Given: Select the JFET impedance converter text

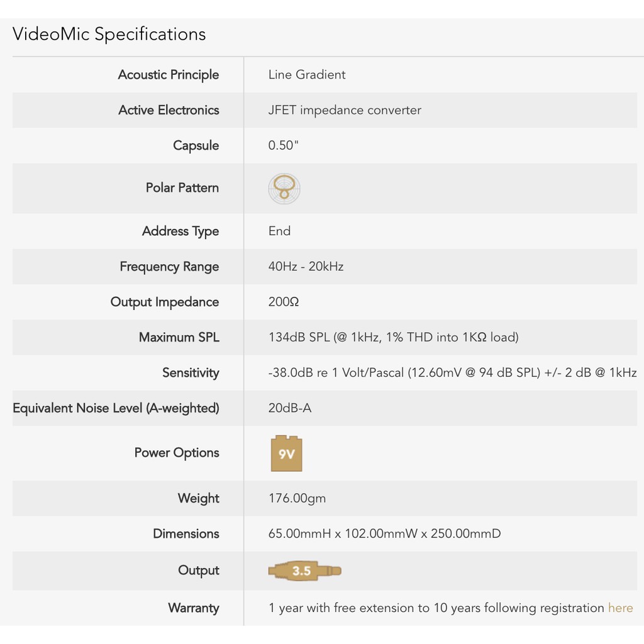Looking at the screenshot, I should 345,110.
